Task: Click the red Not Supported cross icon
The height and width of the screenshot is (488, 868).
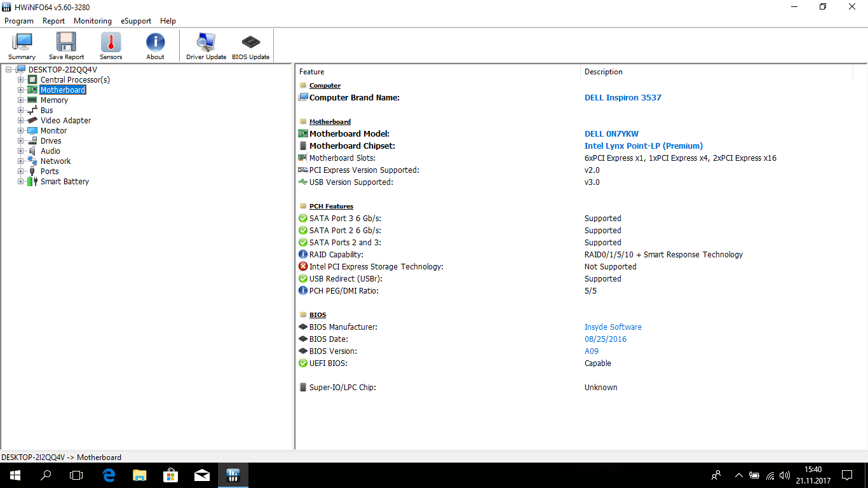Action: click(303, 266)
